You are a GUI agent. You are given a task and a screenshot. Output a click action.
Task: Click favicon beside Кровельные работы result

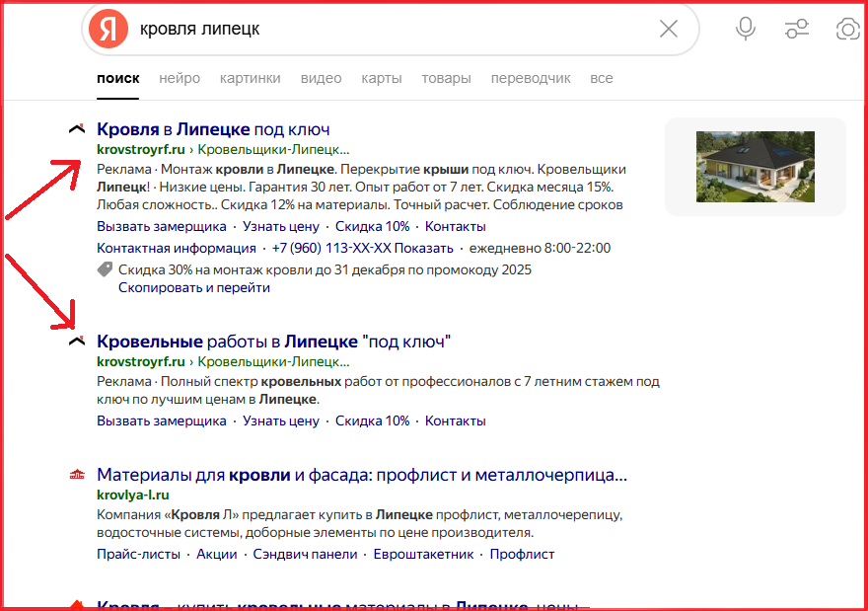coord(77,342)
